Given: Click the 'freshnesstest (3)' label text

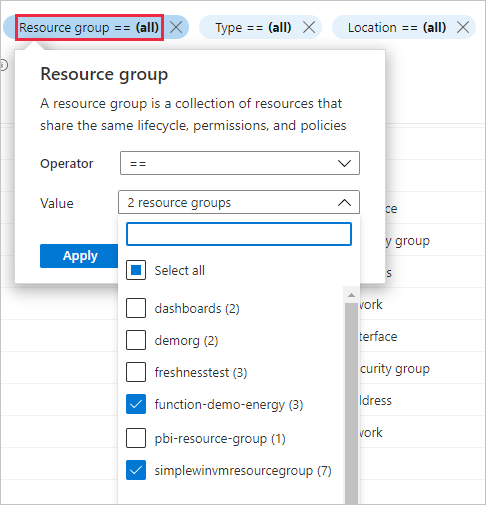Looking at the screenshot, I should click(201, 373).
